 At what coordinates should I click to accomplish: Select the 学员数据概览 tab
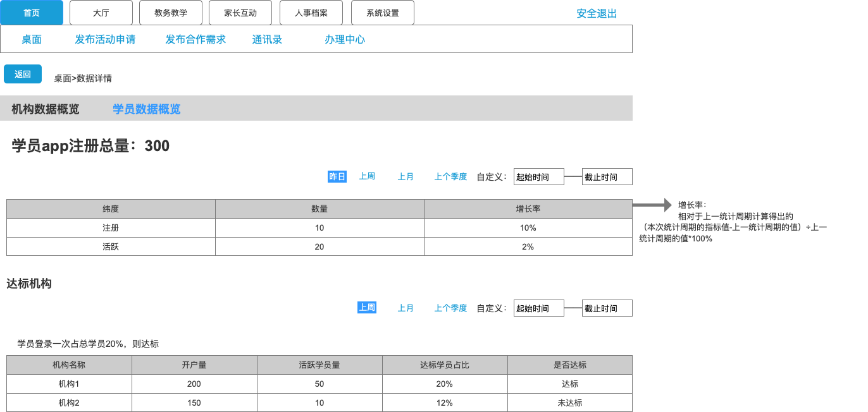tap(147, 109)
